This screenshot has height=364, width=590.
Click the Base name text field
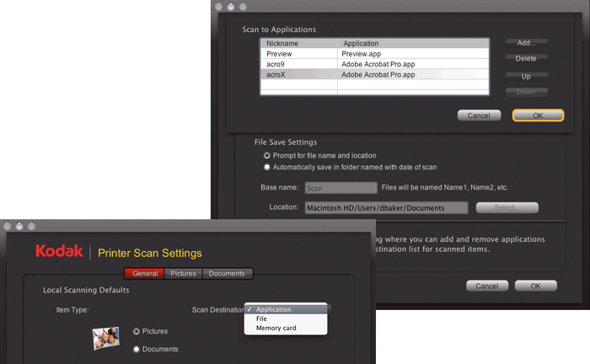[341, 188]
